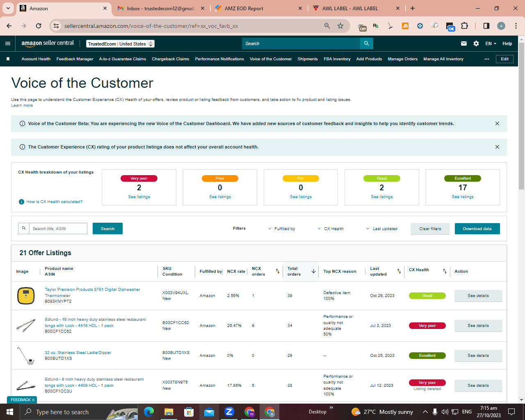Expand the CX Health filter
Screen dimensions: 525x420
click(x=331, y=229)
